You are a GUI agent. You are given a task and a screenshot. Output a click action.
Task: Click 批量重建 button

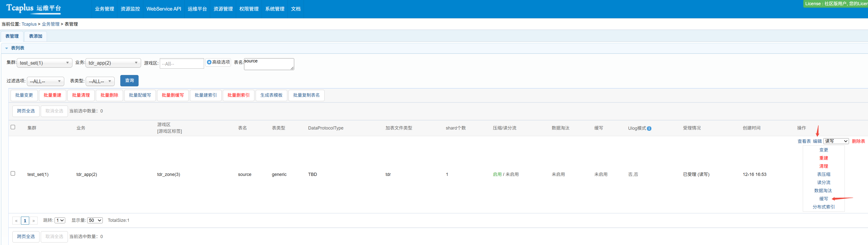coord(52,95)
